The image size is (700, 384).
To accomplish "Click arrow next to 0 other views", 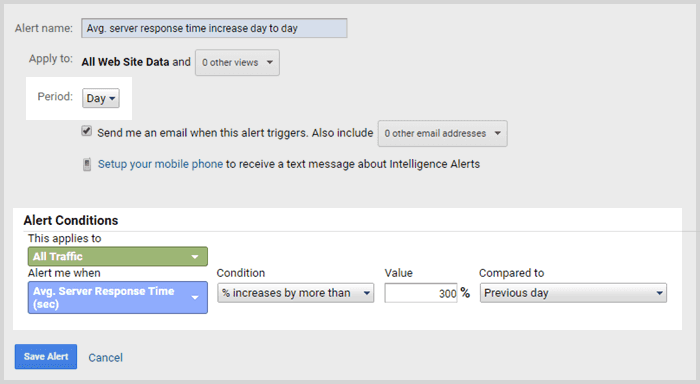I will 270,62.
